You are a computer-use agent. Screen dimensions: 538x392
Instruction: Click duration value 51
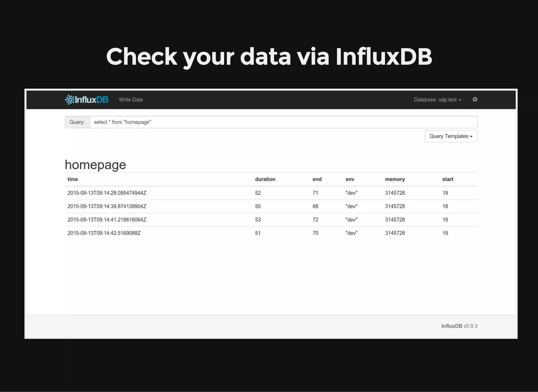[x=258, y=233]
